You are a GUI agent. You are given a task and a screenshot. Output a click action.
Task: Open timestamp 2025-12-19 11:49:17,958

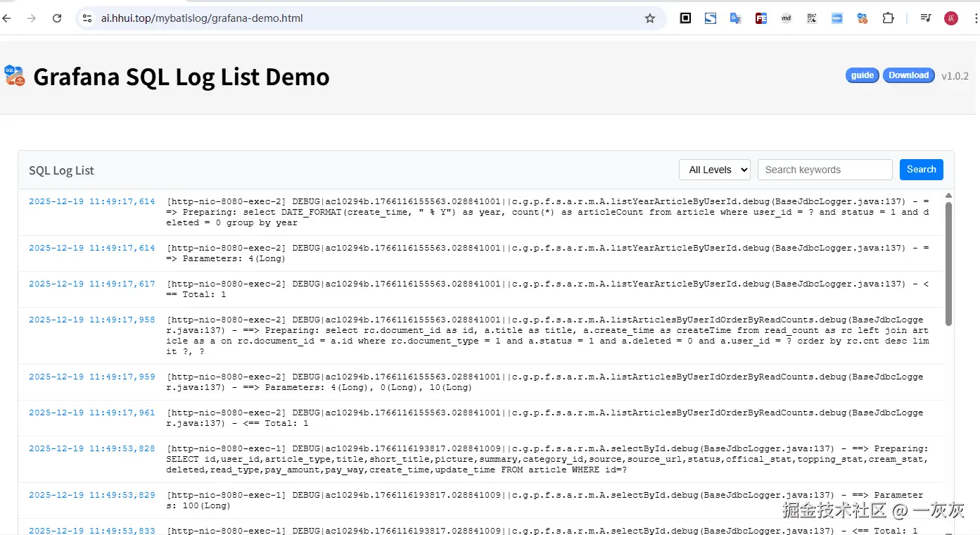click(x=92, y=320)
